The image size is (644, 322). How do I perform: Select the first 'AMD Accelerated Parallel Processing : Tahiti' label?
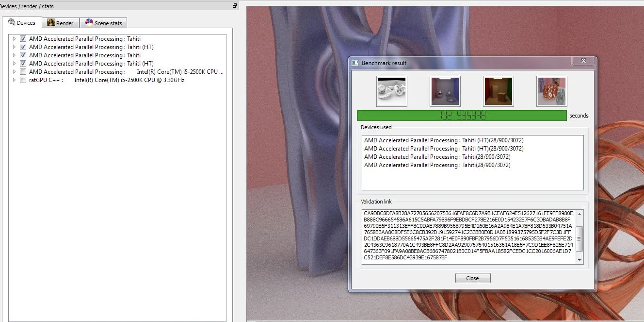pyautogui.click(x=85, y=39)
